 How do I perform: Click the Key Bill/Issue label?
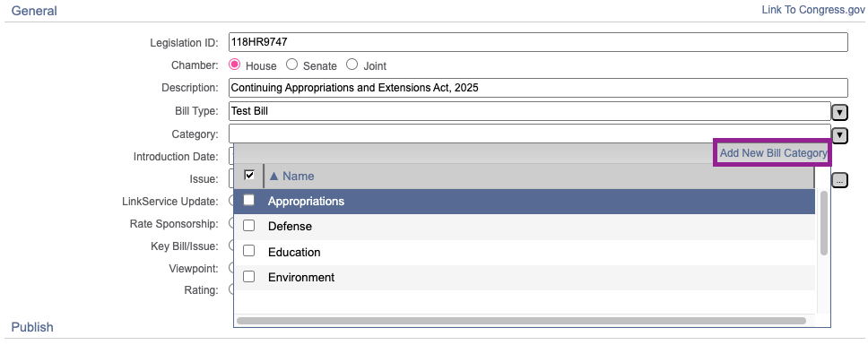(185, 246)
